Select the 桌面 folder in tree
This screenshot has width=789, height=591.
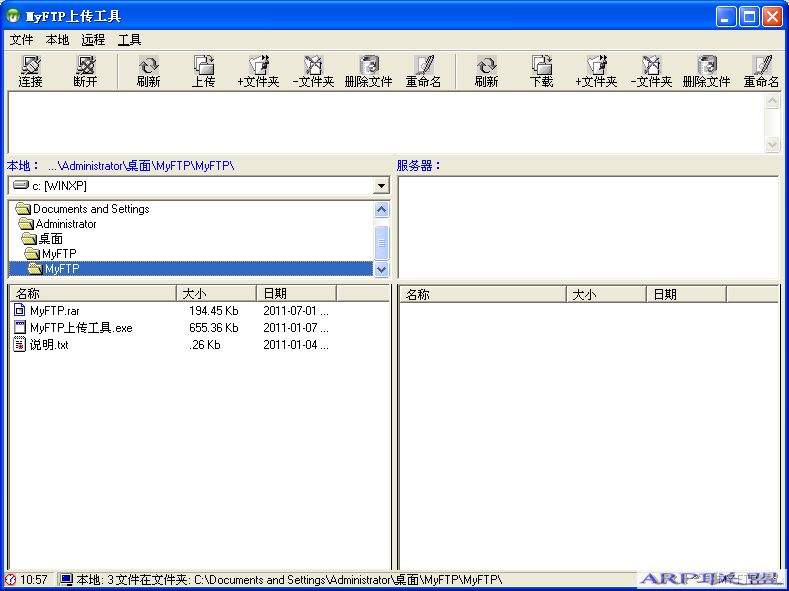coord(43,238)
